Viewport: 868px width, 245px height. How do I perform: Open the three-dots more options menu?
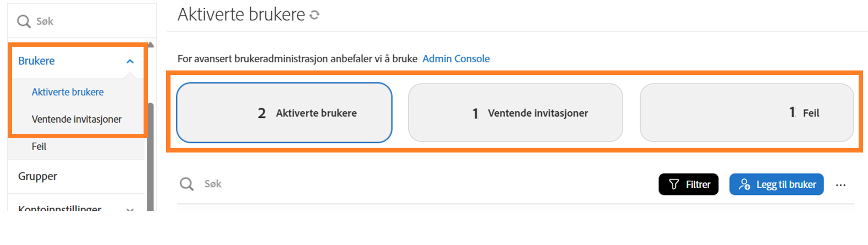click(840, 185)
